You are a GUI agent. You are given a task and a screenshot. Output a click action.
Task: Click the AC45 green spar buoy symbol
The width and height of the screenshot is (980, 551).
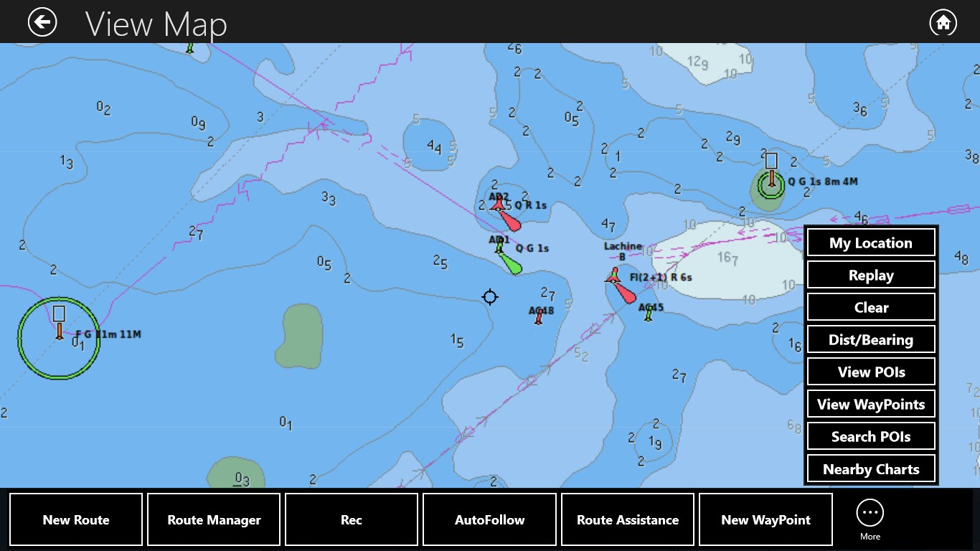(x=647, y=316)
